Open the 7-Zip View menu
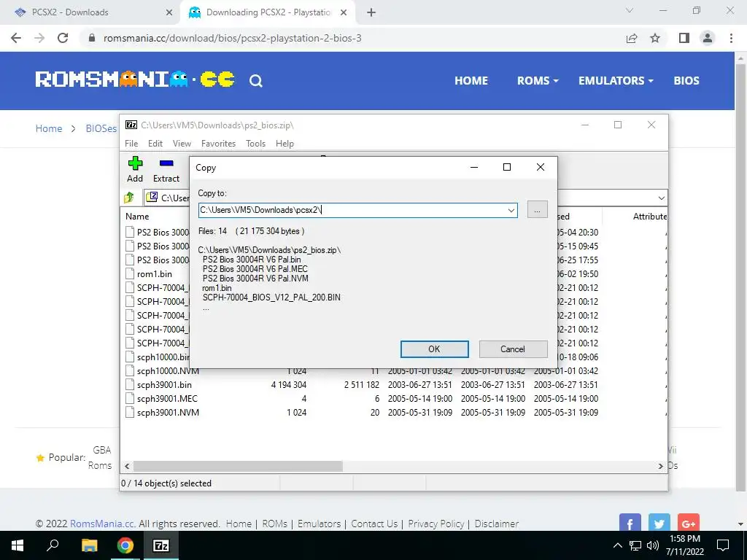 [182, 144]
